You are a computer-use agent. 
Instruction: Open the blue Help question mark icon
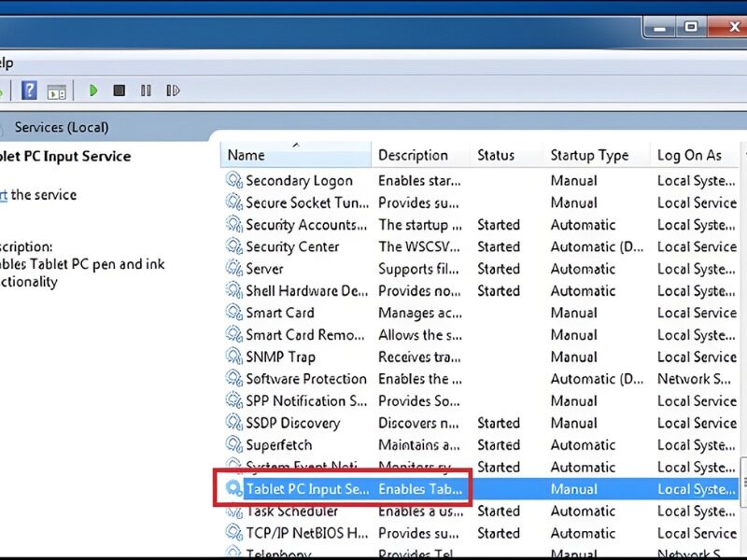coord(29,91)
